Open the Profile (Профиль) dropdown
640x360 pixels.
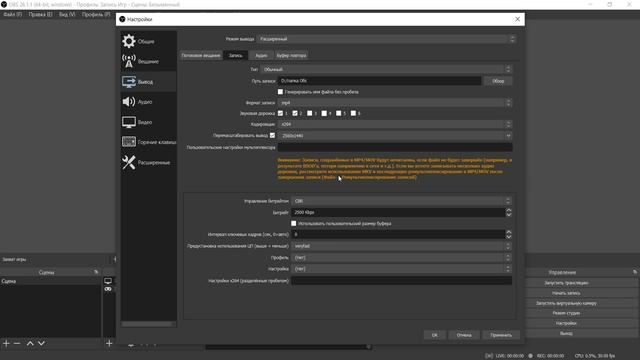point(401,258)
